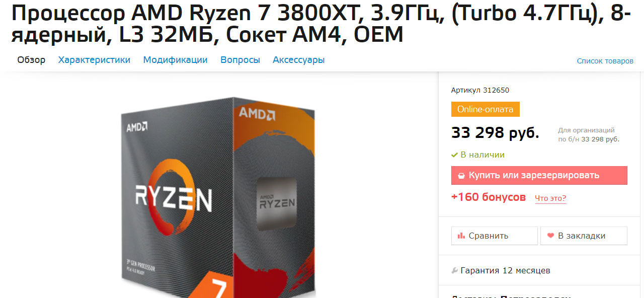Open the Список товаров link
Image resolution: width=644 pixels, height=298 pixels.
pos(605,61)
